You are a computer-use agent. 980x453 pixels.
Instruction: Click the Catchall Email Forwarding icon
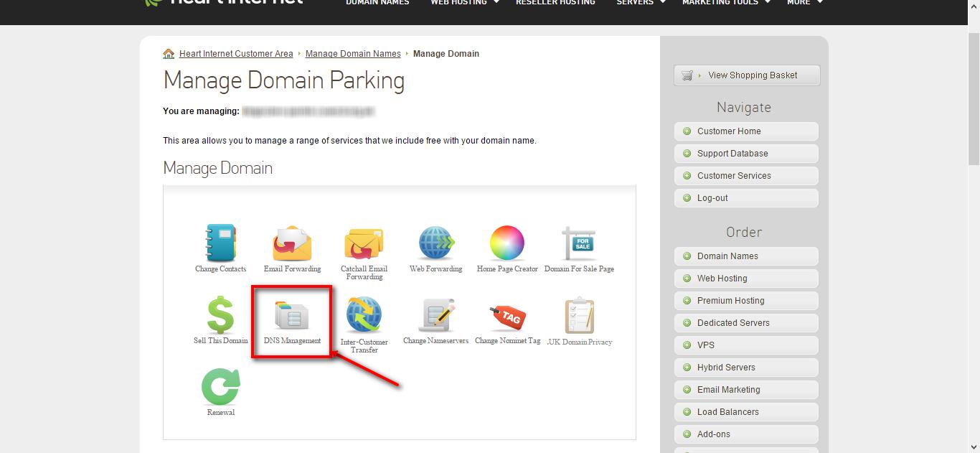tap(364, 244)
